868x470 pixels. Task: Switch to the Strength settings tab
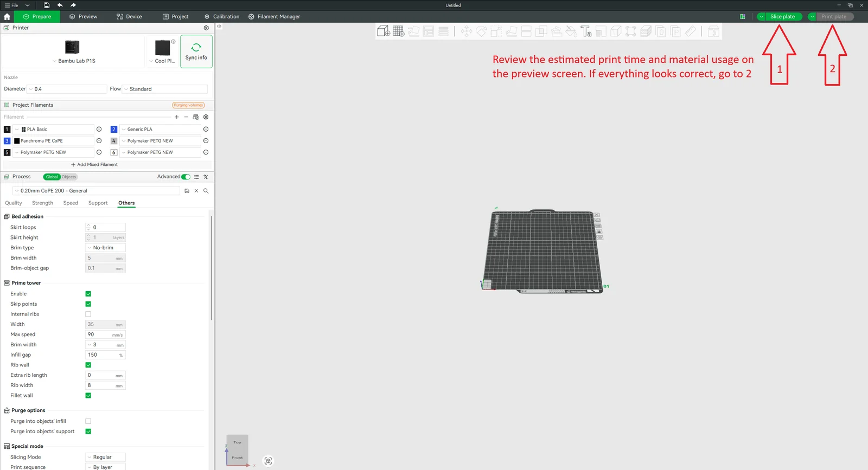point(42,203)
